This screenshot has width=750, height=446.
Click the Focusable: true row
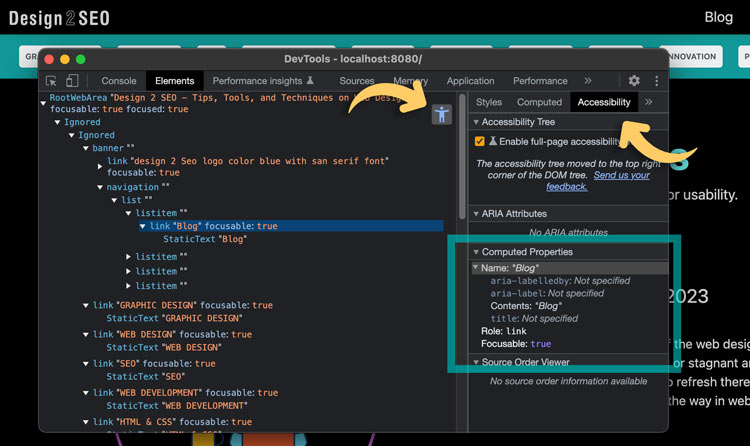(516, 344)
